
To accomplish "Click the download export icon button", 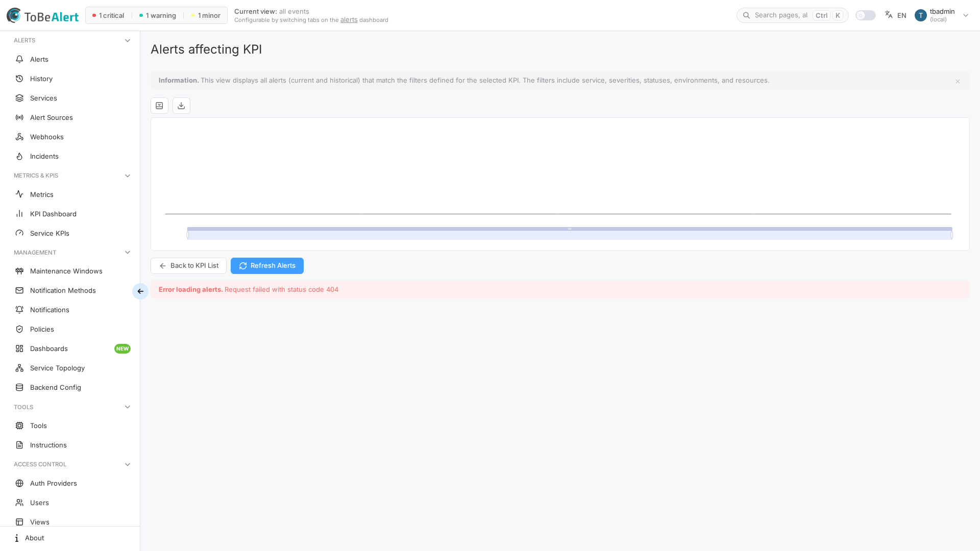I will tap(181, 106).
